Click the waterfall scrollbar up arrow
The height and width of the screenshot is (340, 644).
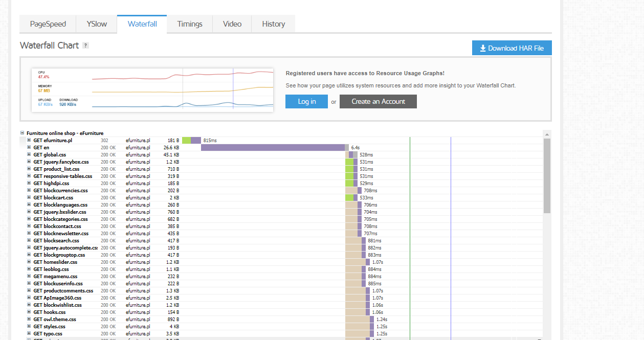click(x=547, y=134)
